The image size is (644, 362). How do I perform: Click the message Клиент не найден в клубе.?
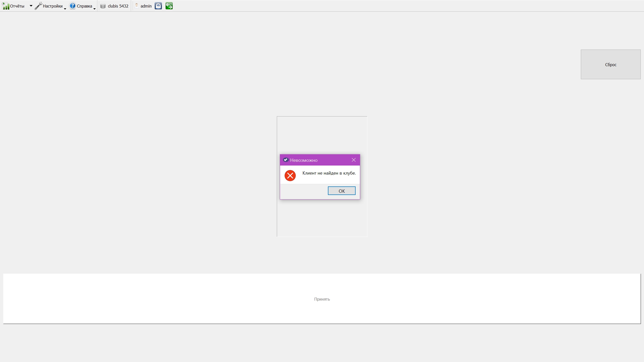329,173
